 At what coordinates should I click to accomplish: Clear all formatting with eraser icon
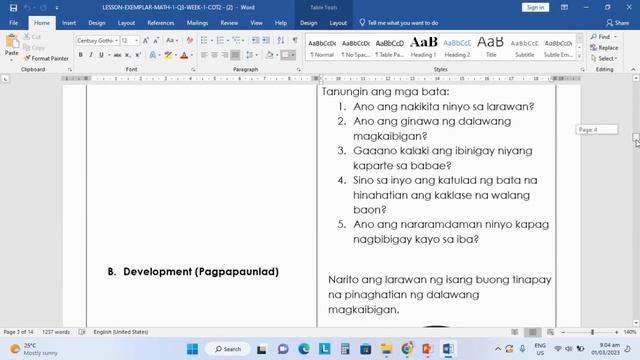pyautogui.click(x=189, y=40)
